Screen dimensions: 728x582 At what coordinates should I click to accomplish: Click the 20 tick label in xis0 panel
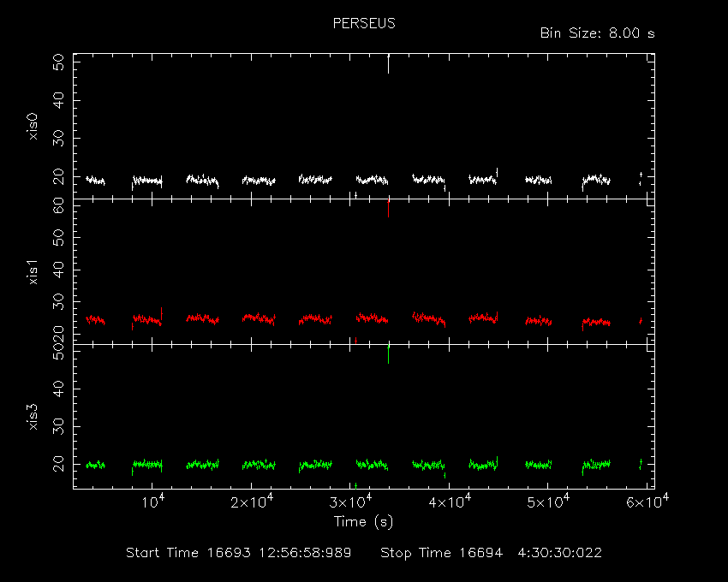pyautogui.click(x=58, y=176)
